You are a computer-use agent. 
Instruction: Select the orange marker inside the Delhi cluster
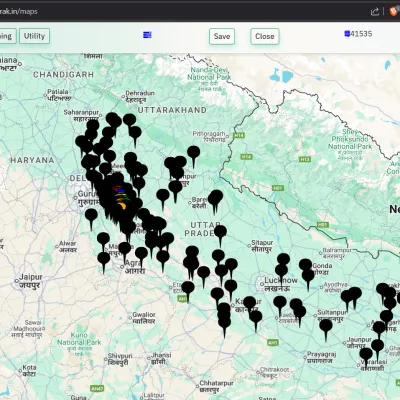(x=122, y=206)
